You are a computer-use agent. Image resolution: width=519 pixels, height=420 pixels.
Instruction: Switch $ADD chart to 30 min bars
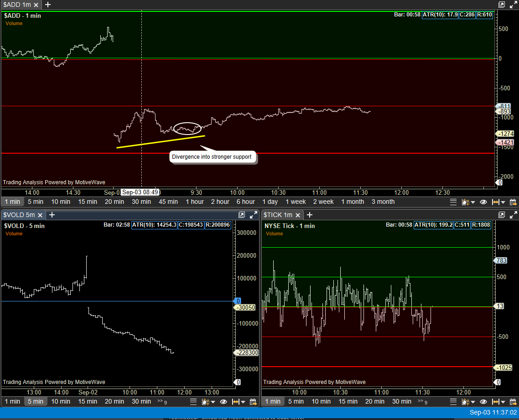(141, 202)
